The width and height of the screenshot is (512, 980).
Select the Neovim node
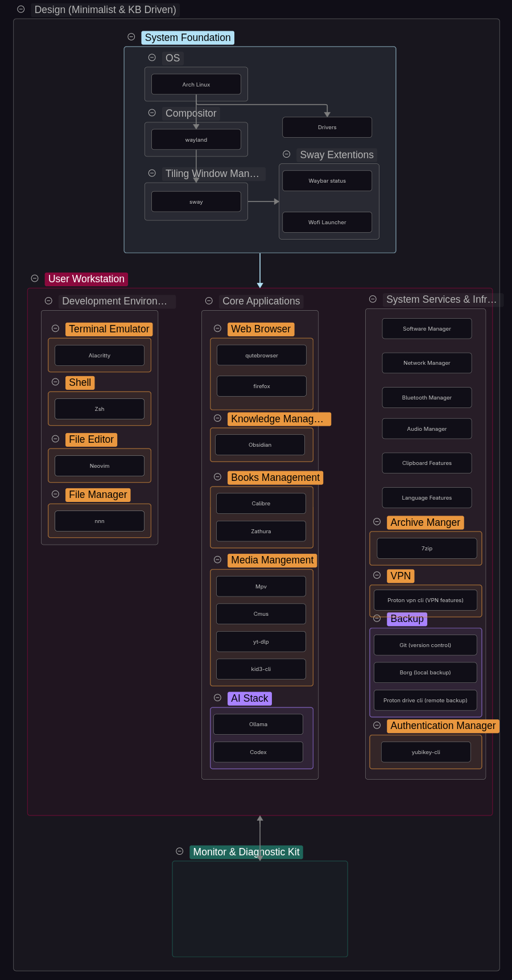pos(100,466)
